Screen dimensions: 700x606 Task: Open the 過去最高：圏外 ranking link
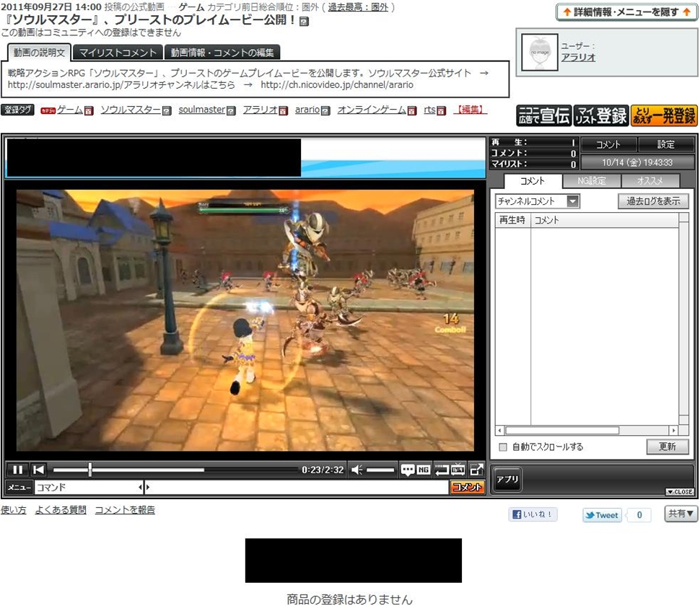point(358,7)
